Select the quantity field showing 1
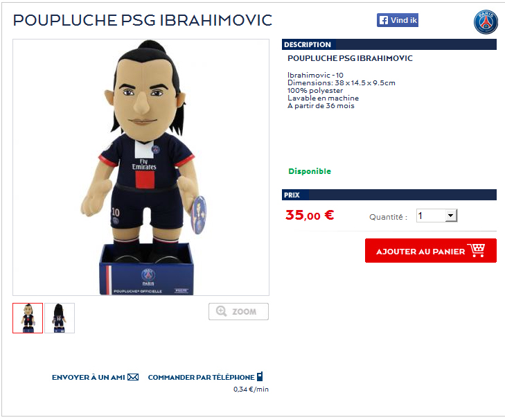505x420 pixels. click(436, 216)
